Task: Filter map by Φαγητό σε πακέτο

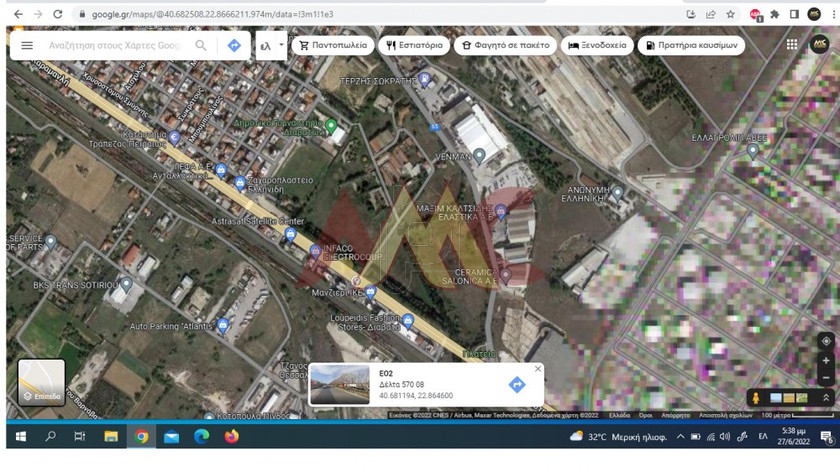Action: coord(505,45)
